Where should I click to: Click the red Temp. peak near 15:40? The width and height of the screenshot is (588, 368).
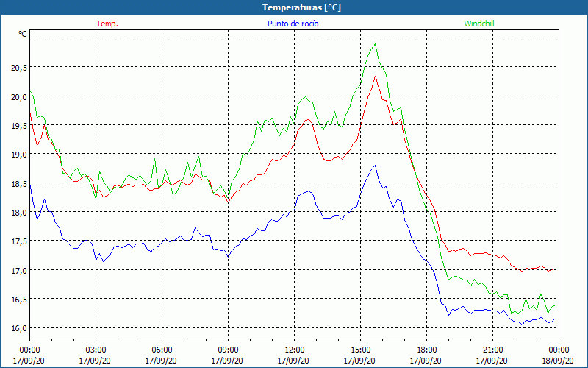(375, 77)
